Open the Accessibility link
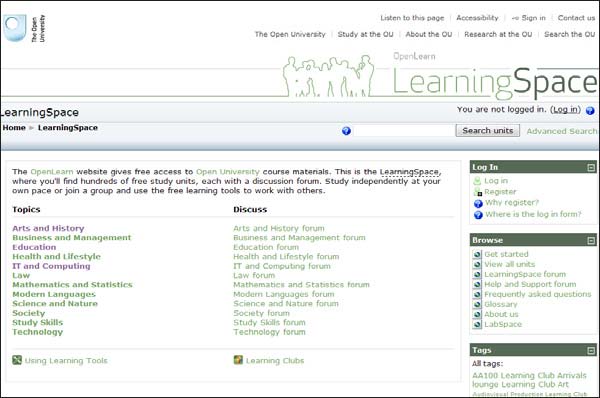 (x=477, y=18)
